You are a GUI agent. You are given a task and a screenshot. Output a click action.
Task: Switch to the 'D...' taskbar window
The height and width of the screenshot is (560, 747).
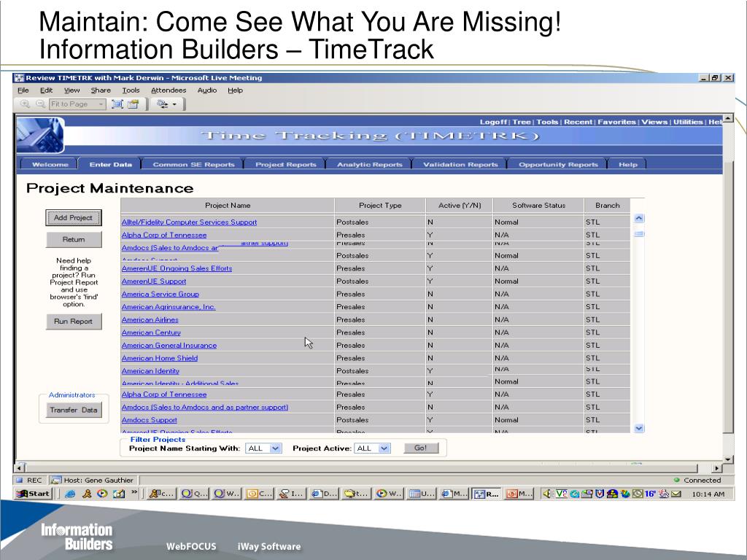(323, 494)
